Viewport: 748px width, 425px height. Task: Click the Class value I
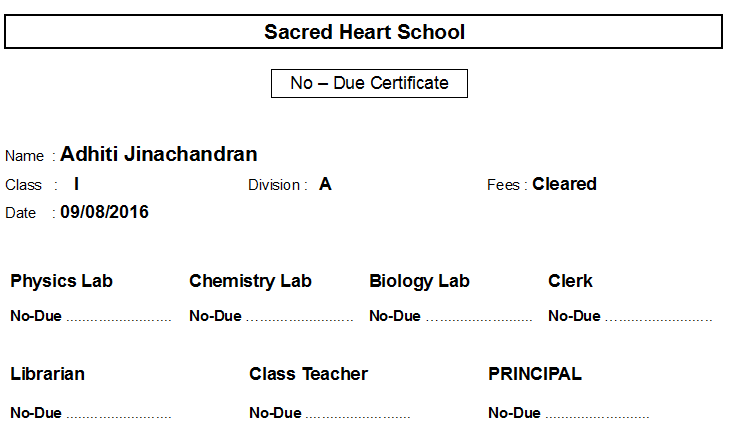77,184
